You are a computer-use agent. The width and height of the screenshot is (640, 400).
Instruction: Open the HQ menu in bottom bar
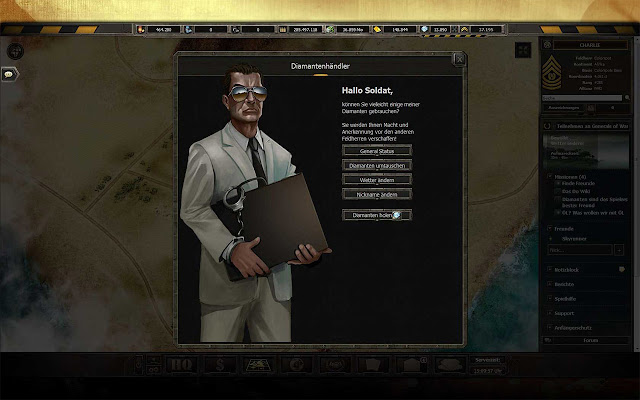tap(182, 364)
